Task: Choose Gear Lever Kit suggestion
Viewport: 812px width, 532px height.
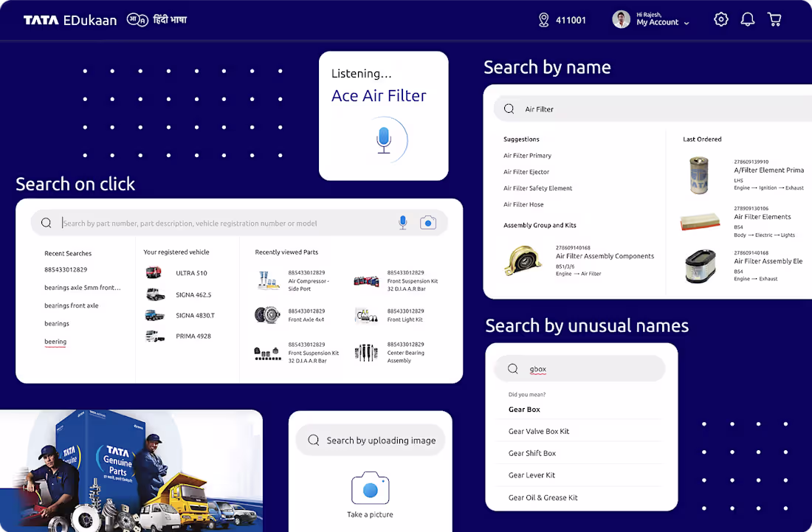Action: pos(531,475)
